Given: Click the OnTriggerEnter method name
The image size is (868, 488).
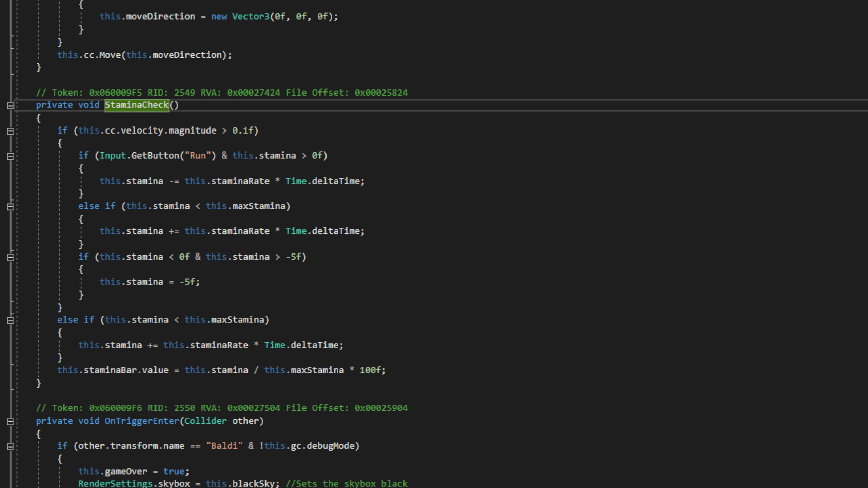Looking at the screenshot, I should (142, 421).
